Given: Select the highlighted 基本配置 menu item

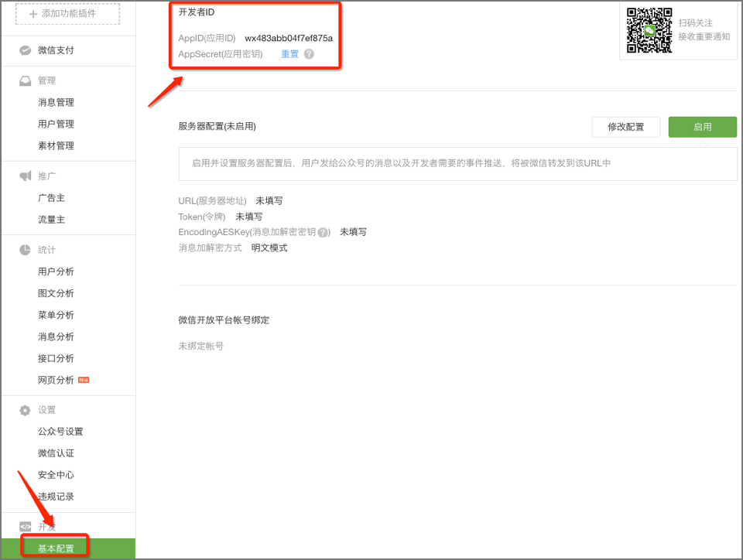Looking at the screenshot, I should tap(56, 548).
